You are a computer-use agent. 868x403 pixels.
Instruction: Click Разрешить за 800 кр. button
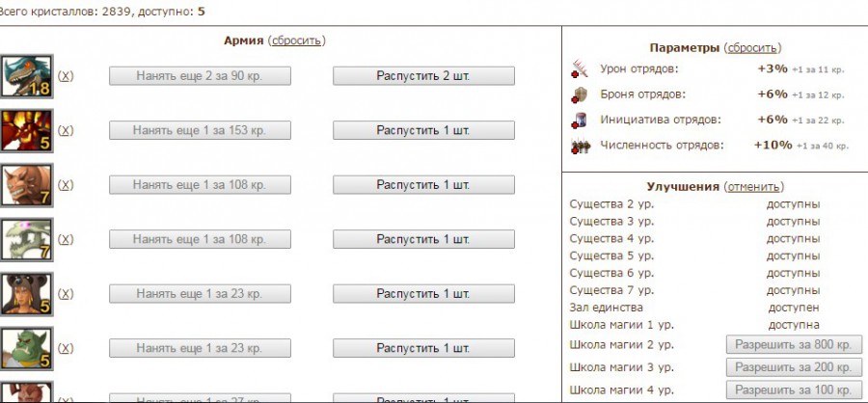pyautogui.click(x=794, y=344)
